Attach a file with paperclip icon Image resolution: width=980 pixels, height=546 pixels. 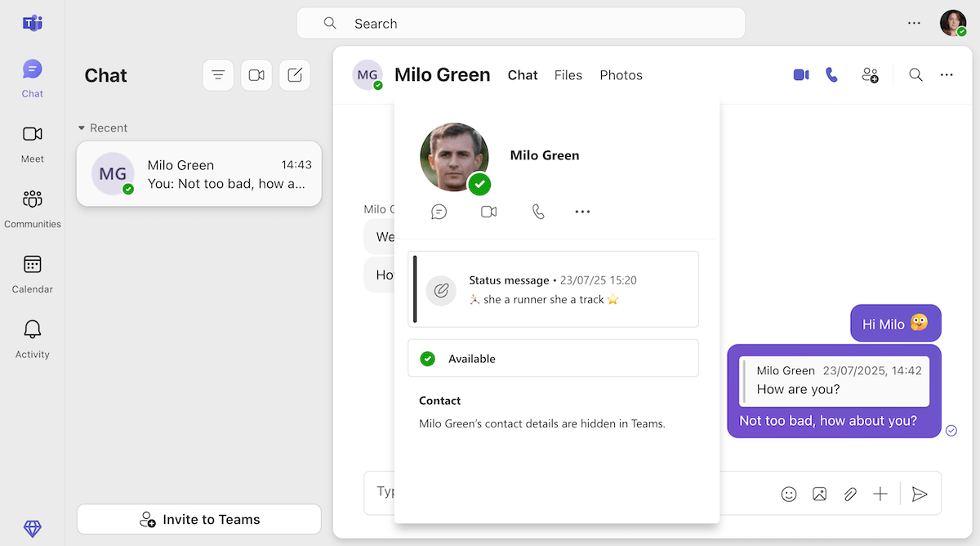tap(850, 494)
